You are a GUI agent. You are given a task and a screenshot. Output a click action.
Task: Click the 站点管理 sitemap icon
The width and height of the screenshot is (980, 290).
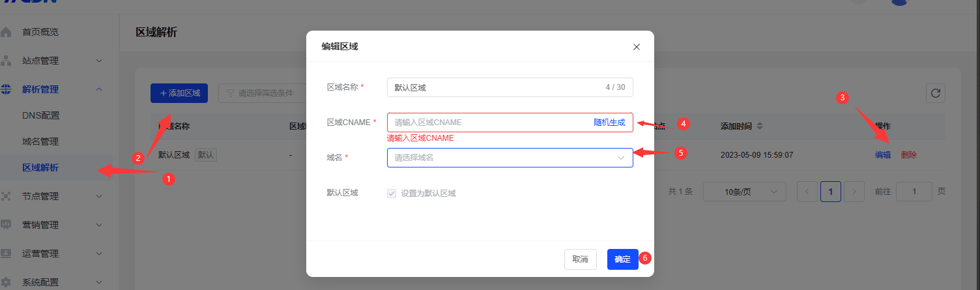click(7, 61)
